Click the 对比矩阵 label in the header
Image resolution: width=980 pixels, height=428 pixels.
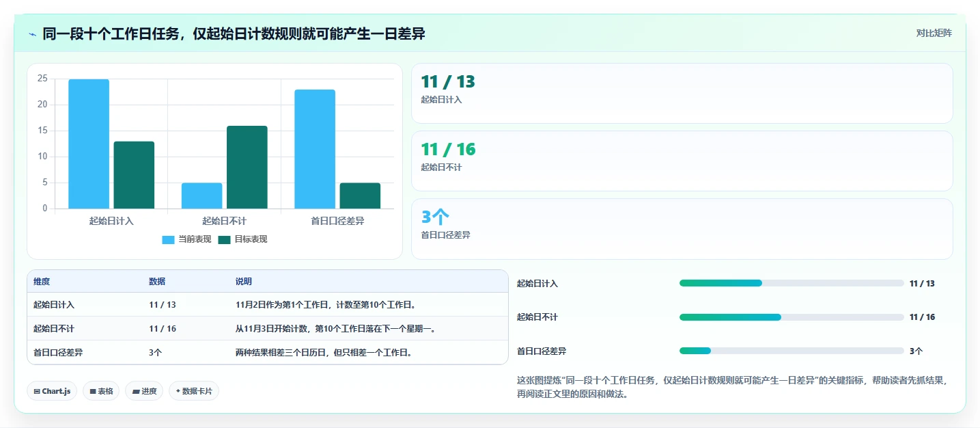[934, 33]
